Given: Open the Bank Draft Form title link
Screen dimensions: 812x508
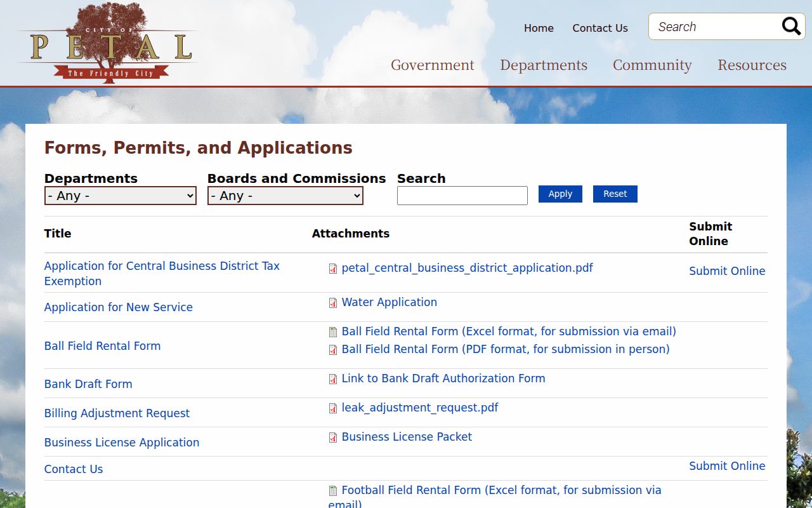Looking at the screenshot, I should click(x=88, y=384).
